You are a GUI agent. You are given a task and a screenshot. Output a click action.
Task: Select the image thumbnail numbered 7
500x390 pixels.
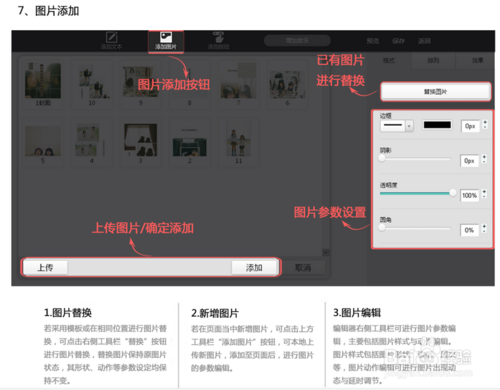point(238,84)
